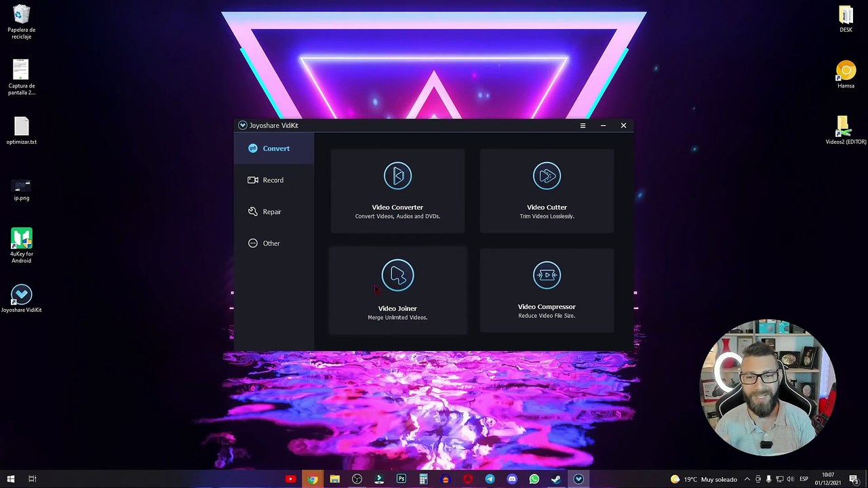Open Calculator from the taskbar

(423, 479)
